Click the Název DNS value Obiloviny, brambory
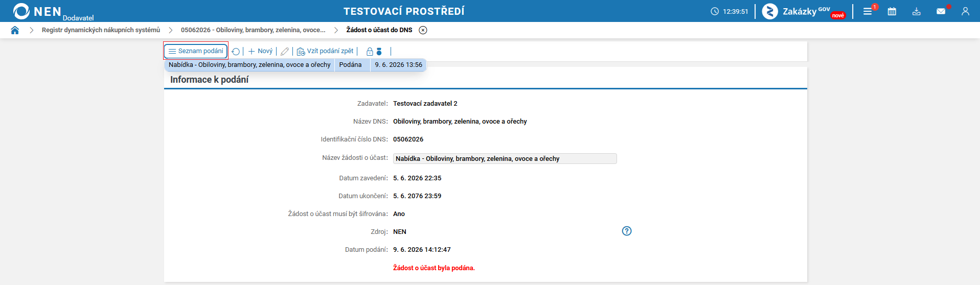 460,122
